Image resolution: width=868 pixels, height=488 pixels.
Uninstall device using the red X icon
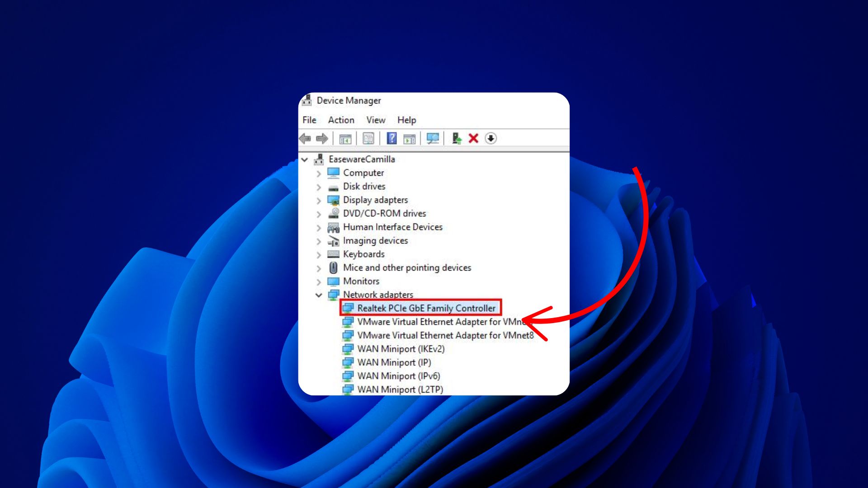(x=473, y=138)
